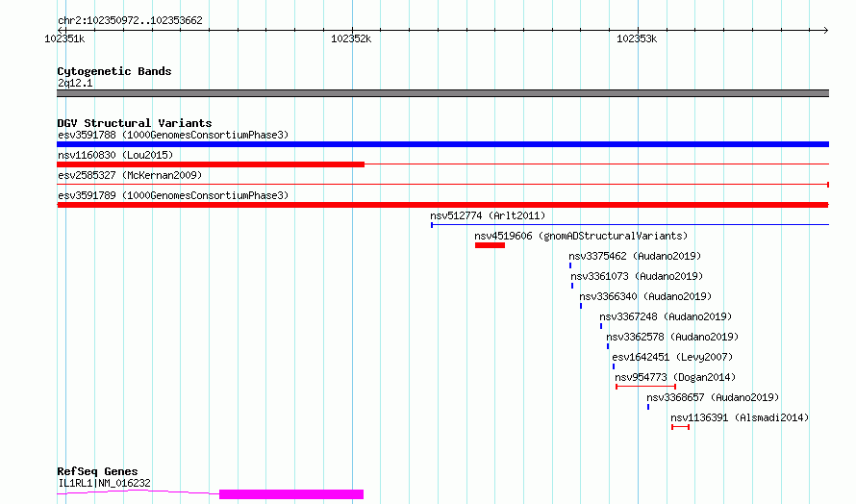The width and height of the screenshot is (856, 504).
Task: Click the nsv3368657 (Audano2019) label
Action: (713, 397)
